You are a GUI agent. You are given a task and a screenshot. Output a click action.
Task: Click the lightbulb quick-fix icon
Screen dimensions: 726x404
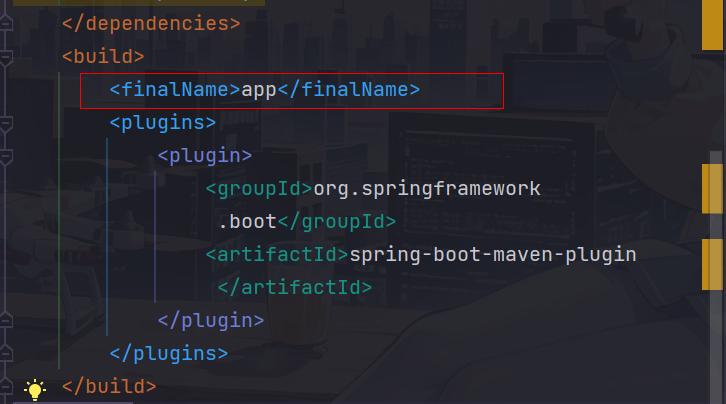pyautogui.click(x=35, y=390)
